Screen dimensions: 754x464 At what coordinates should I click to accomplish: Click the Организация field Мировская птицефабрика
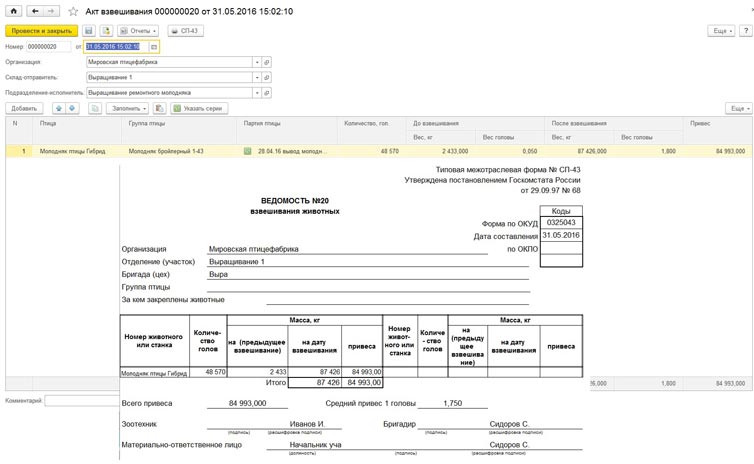click(x=169, y=62)
